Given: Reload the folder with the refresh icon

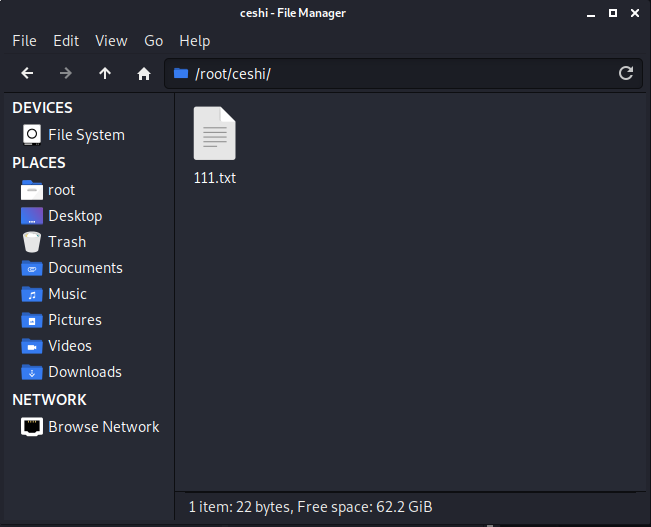Looking at the screenshot, I should coord(626,73).
